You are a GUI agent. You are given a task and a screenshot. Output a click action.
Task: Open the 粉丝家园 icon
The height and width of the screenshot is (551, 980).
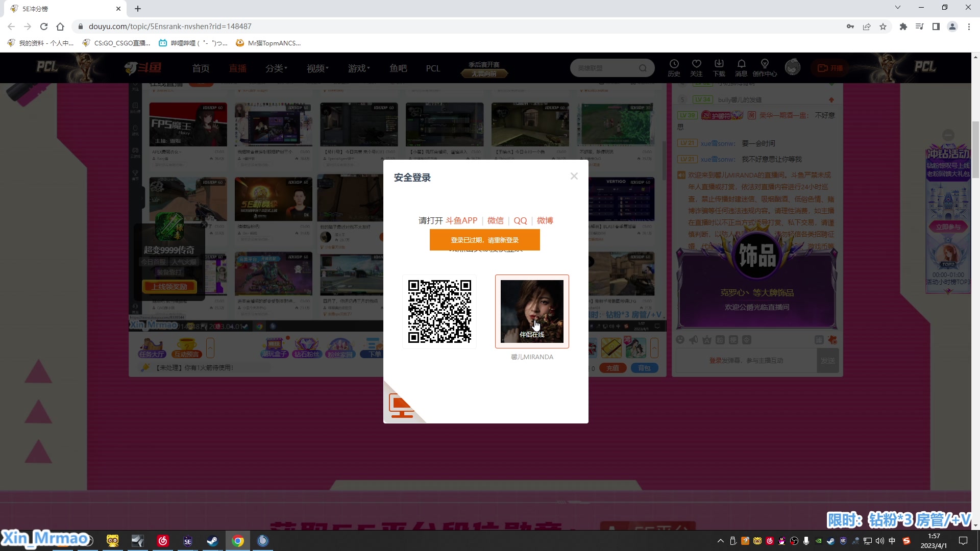[340, 348]
